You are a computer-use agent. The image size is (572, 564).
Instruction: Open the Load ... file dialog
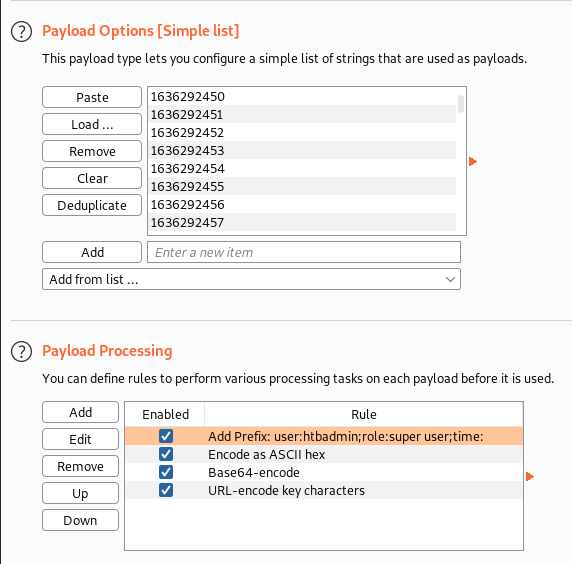click(92, 124)
